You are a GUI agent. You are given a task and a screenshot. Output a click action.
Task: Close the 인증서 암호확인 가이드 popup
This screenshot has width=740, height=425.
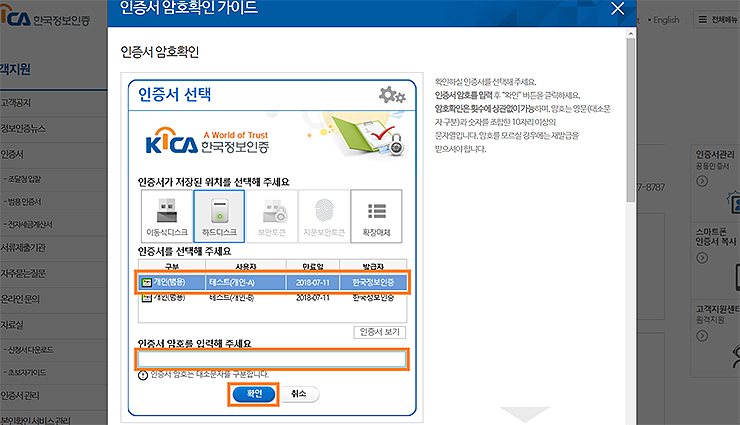[617, 8]
